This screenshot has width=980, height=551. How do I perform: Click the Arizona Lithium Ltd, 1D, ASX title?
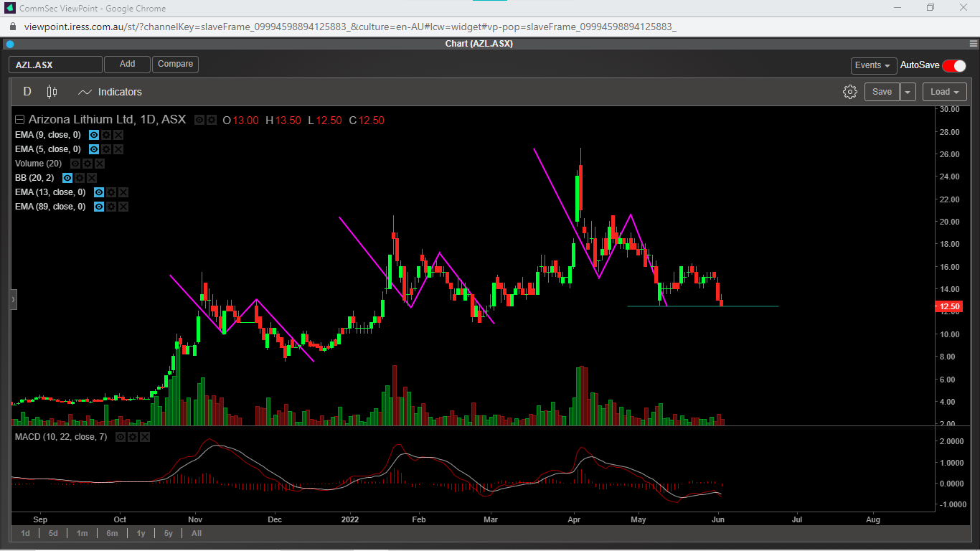tap(107, 120)
